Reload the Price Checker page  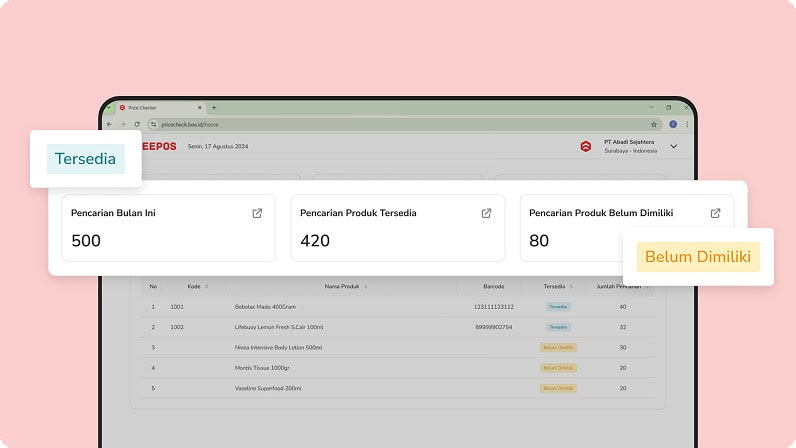137,124
